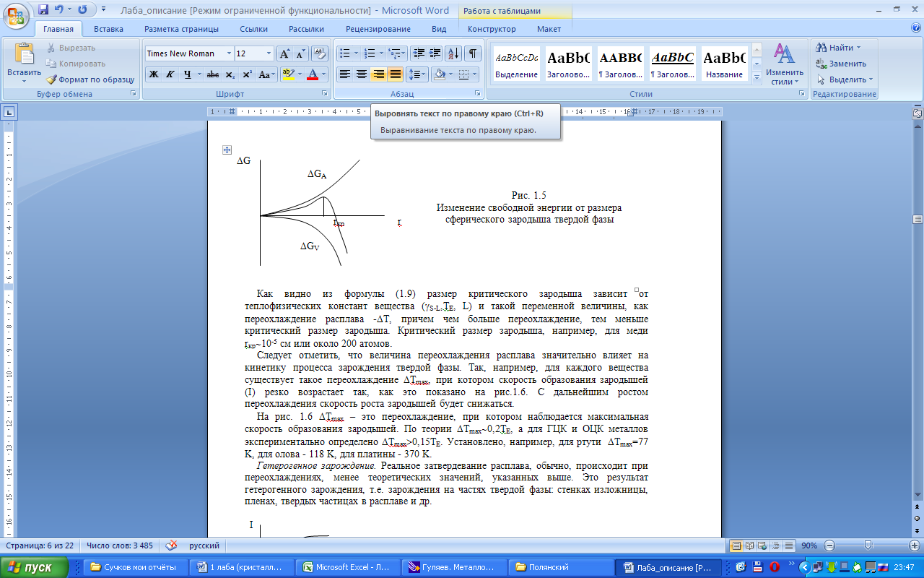Click the ruler tab selector in the corner
Viewport: 924px width, 578px height.
pyautogui.click(x=9, y=112)
